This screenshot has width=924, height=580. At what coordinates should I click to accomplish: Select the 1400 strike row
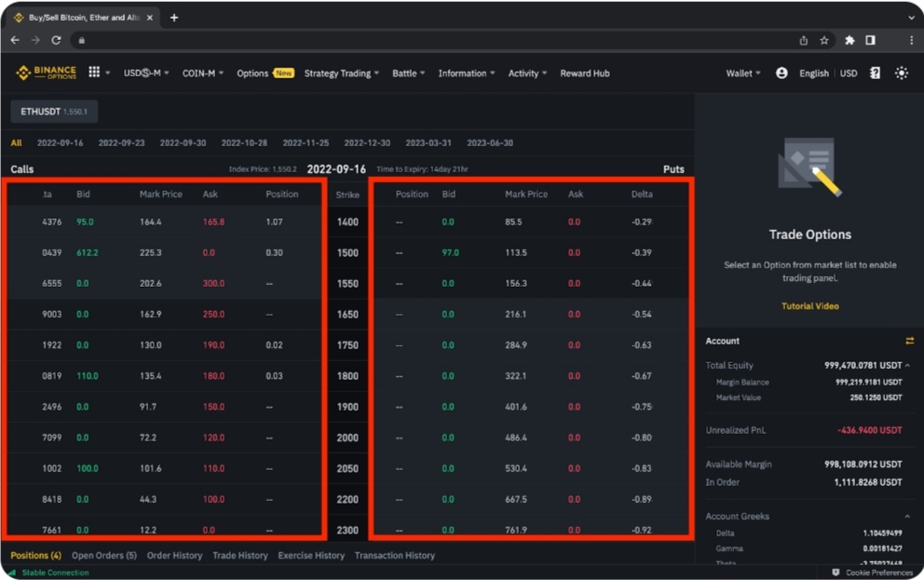(347, 223)
